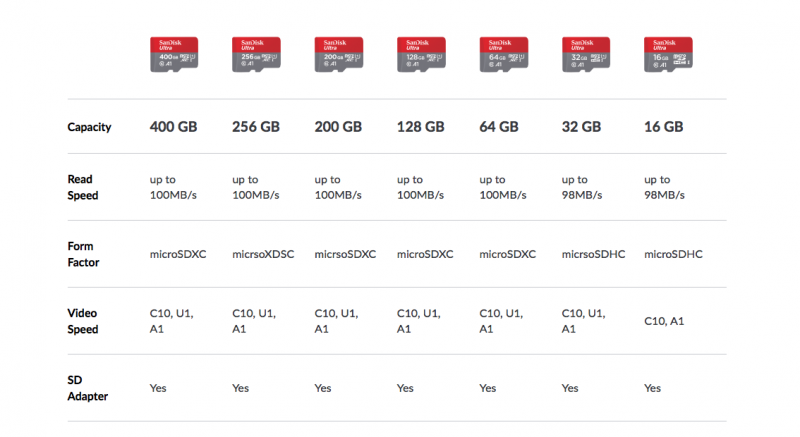Click microSDHC form factor for 16 GB
The height and width of the screenshot is (437, 800).
coord(673,254)
